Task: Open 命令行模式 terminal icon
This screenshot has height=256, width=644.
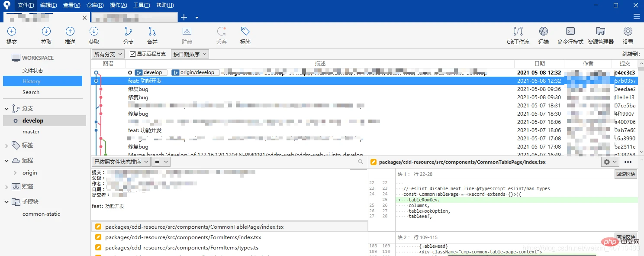Action: (570, 32)
